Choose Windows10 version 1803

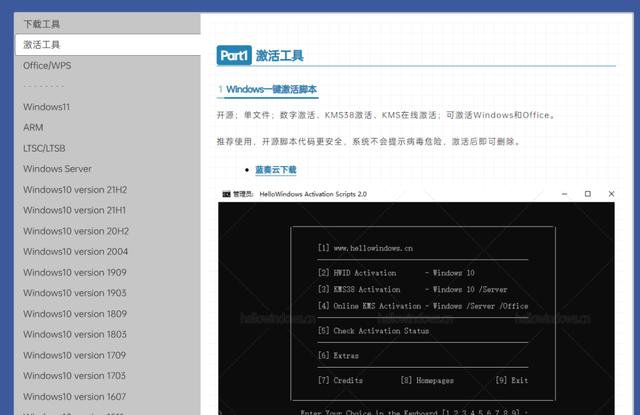coord(108,334)
